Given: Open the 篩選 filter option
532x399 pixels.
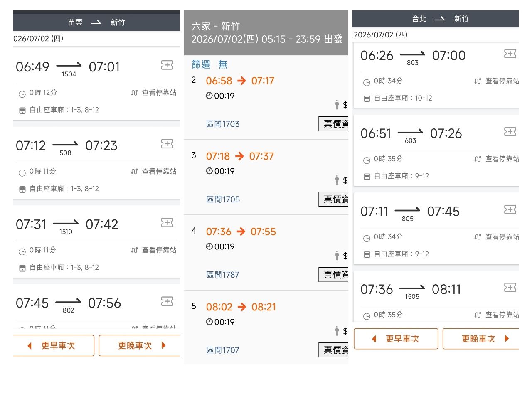Looking at the screenshot, I should tap(201, 64).
